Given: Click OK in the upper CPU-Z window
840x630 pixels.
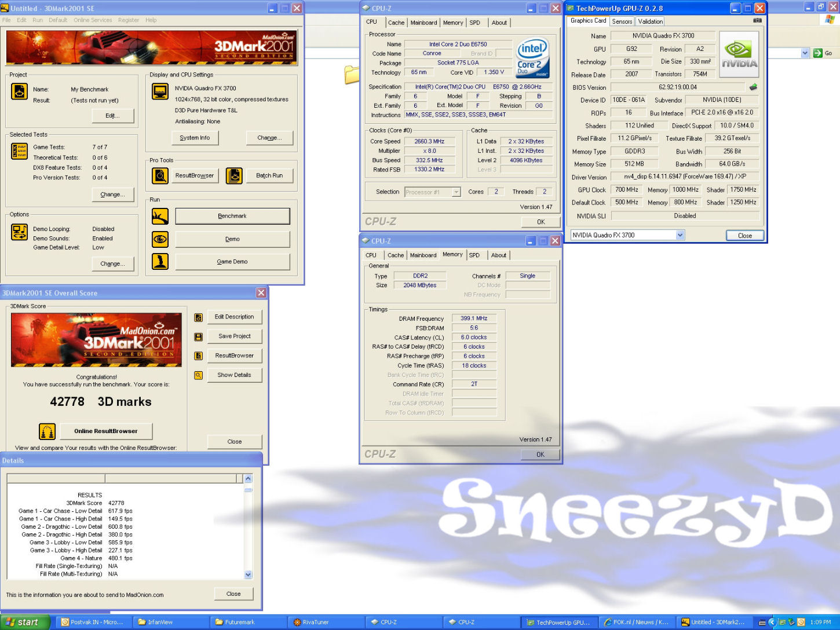Looking at the screenshot, I should (540, 222).
